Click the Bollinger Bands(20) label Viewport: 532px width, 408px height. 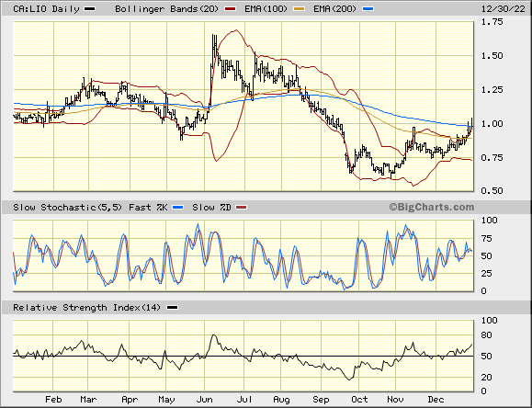(x=167, y=9)
